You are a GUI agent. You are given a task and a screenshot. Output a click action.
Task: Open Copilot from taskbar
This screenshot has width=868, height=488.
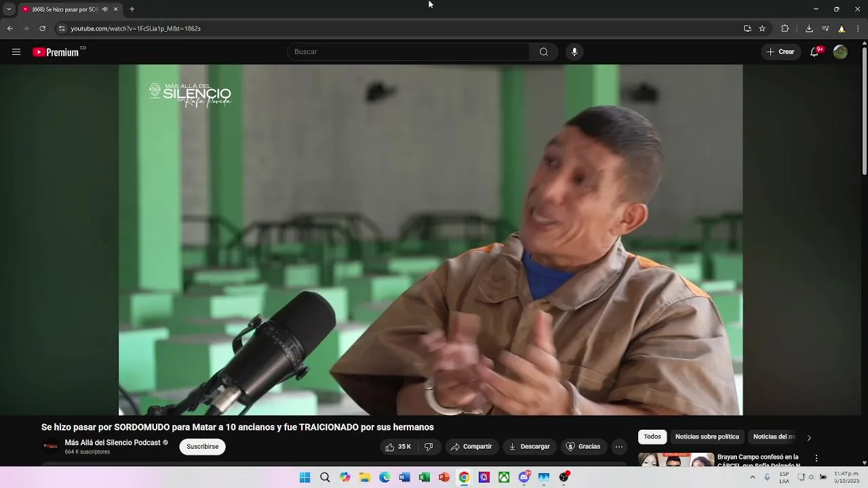[x=345, y=477]
